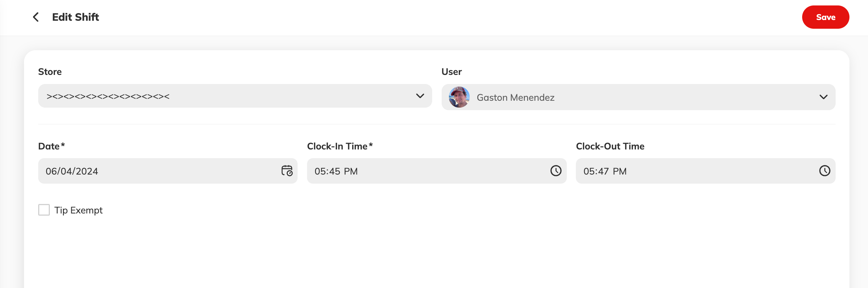The image size is (868, 288).
Task: Click the Store field label
Action: click(x=50, y=72)
